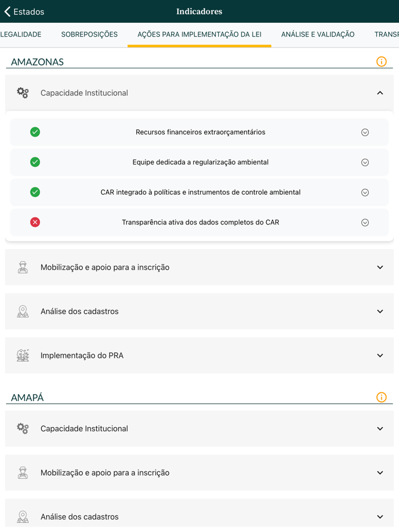This screenshot has width=399, height=532.
Task: Collapse the Capacidade Institucional section for Amazonas
Action: tap(380, 92)
